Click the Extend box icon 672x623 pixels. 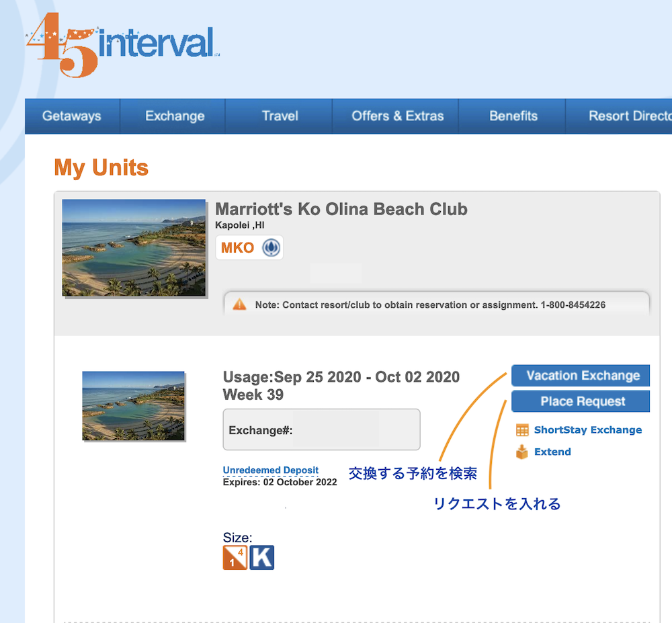(x=522, y=452)
